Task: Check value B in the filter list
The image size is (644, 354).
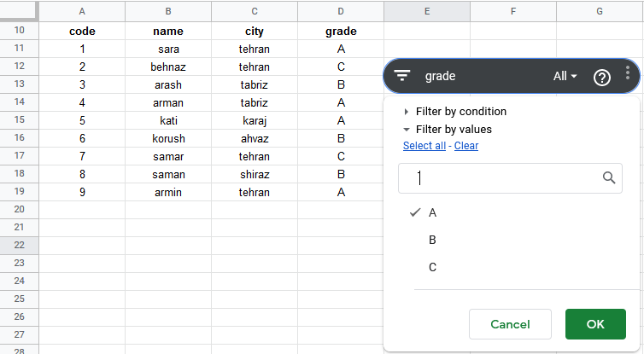Action: point(432,240)
